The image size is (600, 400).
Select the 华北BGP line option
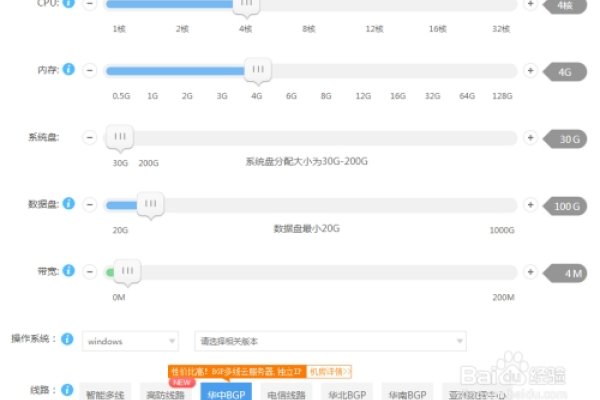pos(347,392)
